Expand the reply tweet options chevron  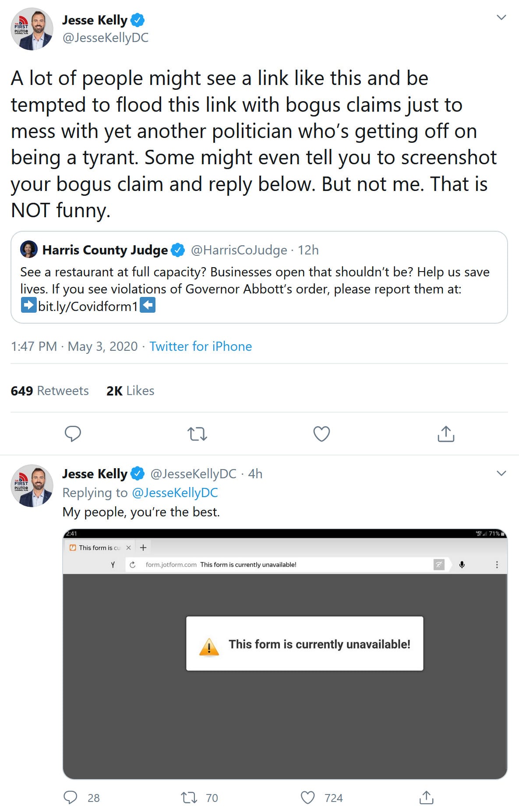click(x=501, y=473)
